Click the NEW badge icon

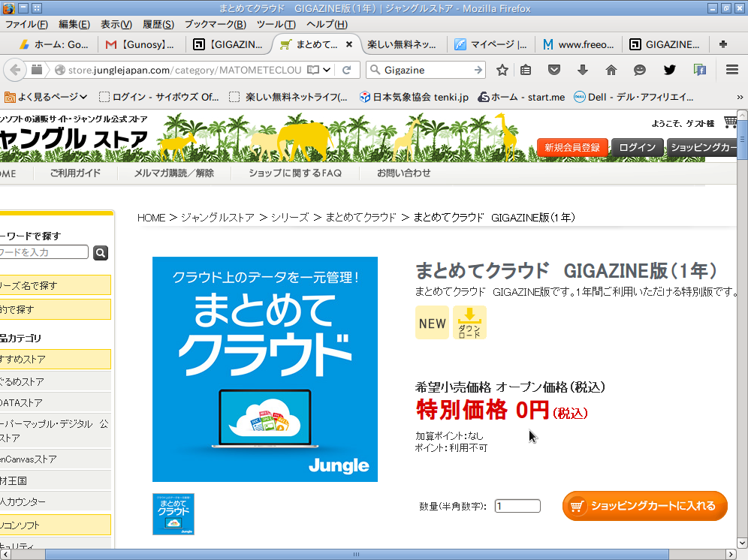432,323
